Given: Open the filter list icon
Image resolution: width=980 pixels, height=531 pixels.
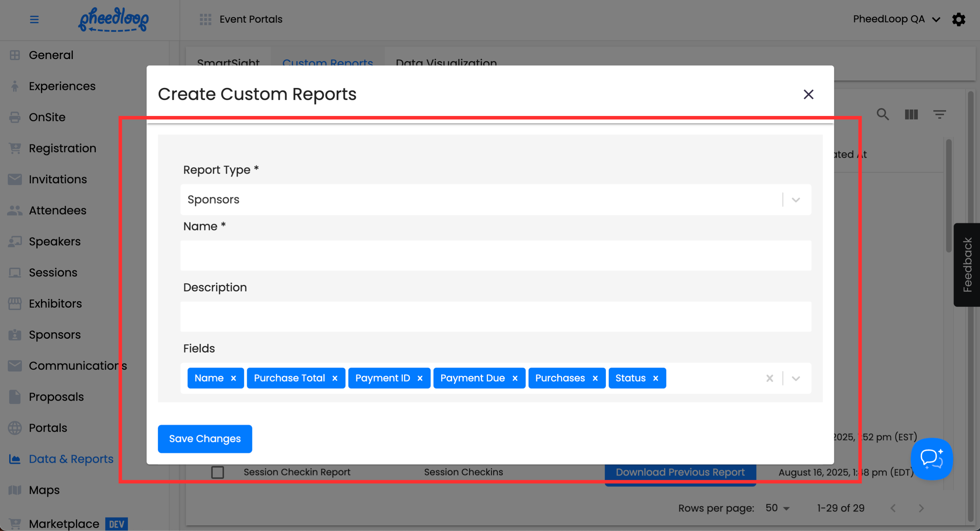Looking at the screenshot, I should (x=939, y=114).
